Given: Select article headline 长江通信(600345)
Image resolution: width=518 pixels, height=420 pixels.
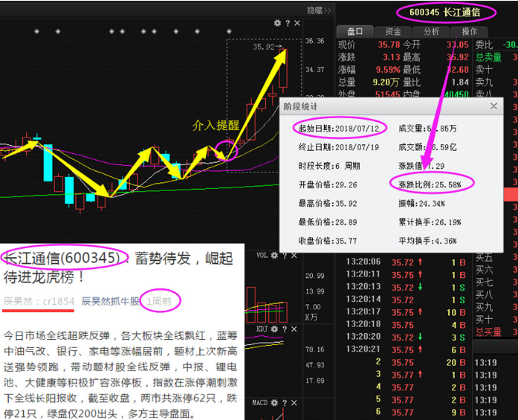Looking at the screenshot, I should pyautogui.click(x=63, y=258).
